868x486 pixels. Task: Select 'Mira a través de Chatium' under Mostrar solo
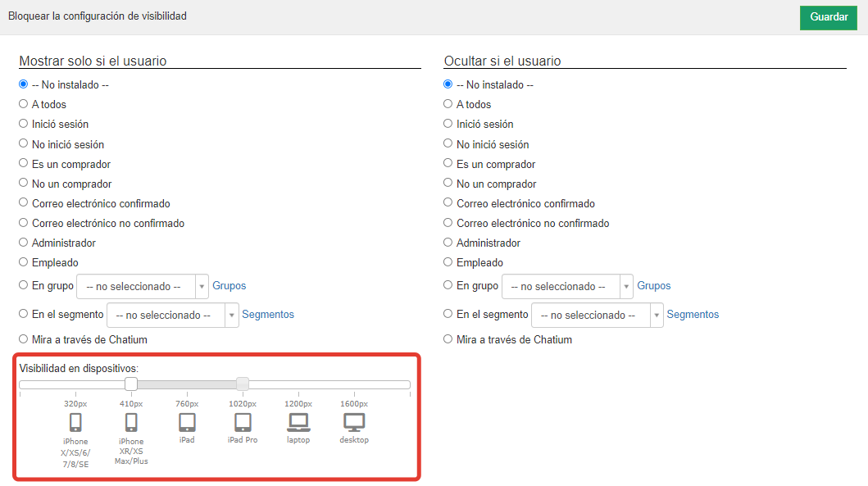(x=23, y=339)
